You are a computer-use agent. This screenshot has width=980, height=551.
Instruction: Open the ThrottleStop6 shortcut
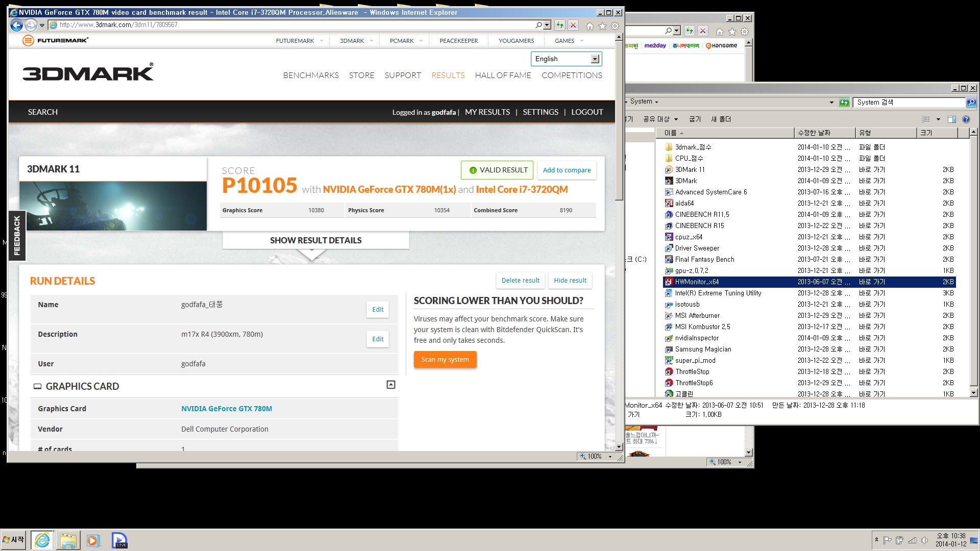click(x=694, y=383)
